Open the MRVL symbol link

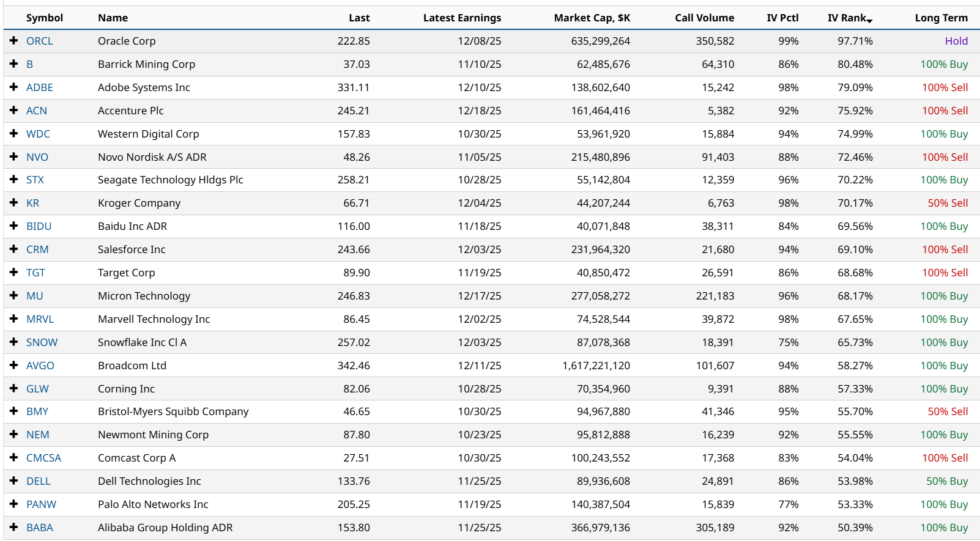tap(40, 319)
